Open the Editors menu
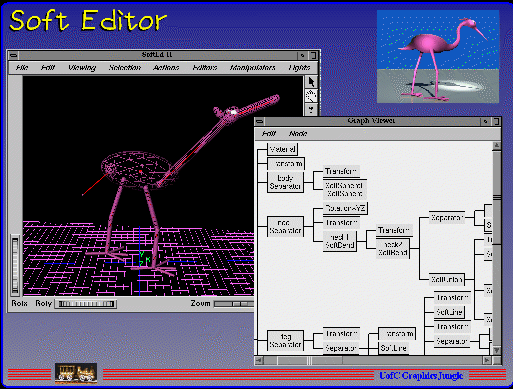This screenshot has width=513, height=389. pyautogui.click(x=205, y=68)
